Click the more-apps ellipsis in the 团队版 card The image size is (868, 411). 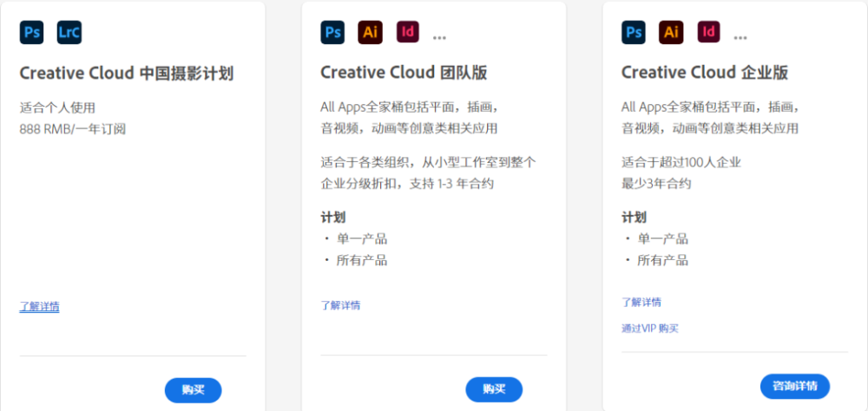[439, 37]
